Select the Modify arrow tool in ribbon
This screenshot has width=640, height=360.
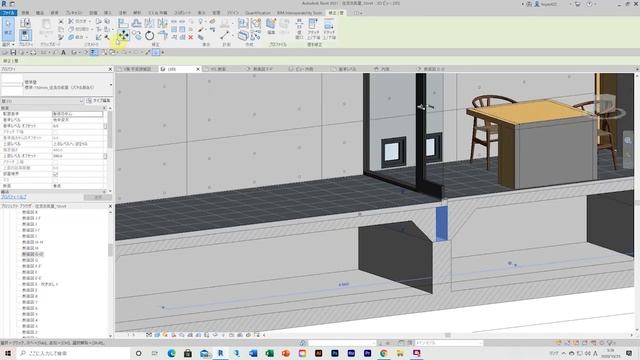(8, 29)
